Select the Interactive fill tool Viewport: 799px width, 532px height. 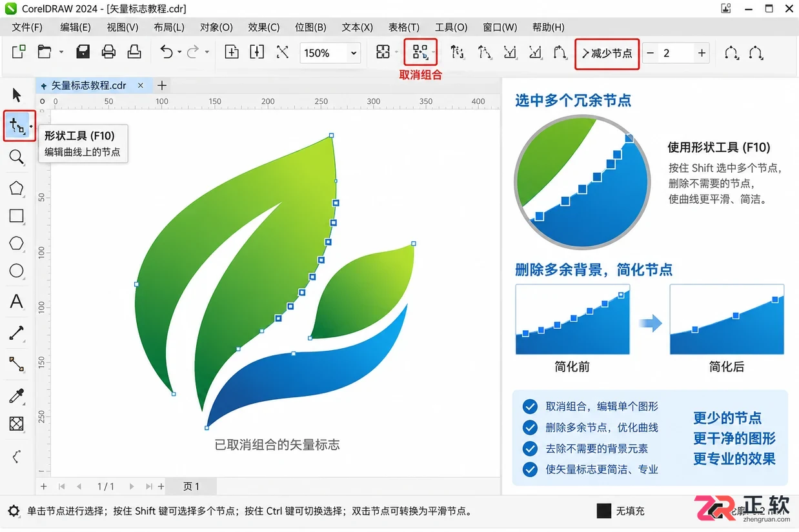coord(17,424)
